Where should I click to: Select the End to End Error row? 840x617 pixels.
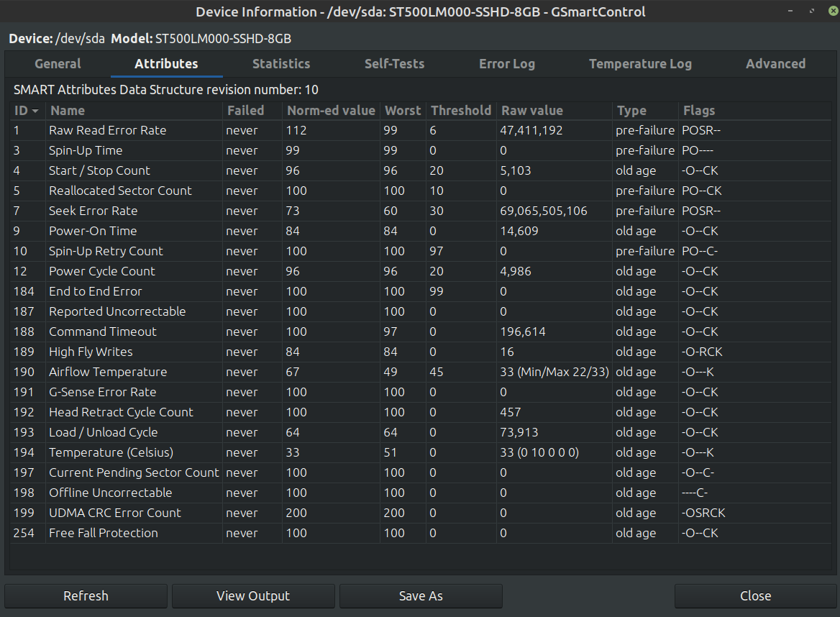coord(421,291)
